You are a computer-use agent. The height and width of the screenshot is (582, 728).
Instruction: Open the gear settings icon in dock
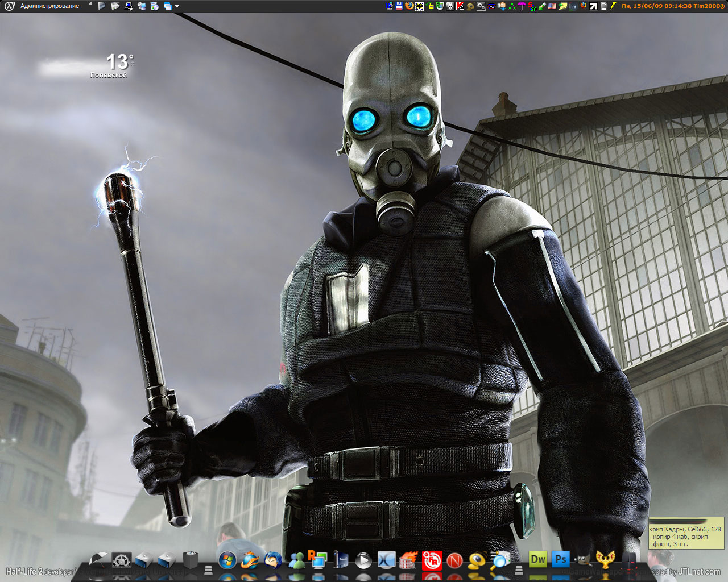pos(121,560)
